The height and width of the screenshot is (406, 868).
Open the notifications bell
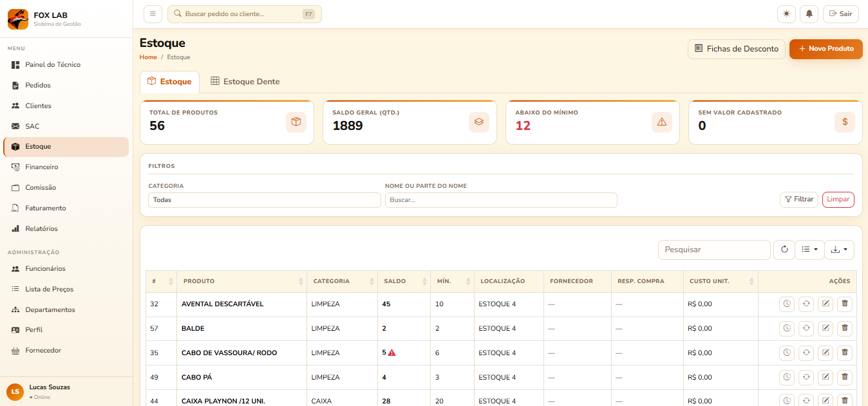point(809,14)
